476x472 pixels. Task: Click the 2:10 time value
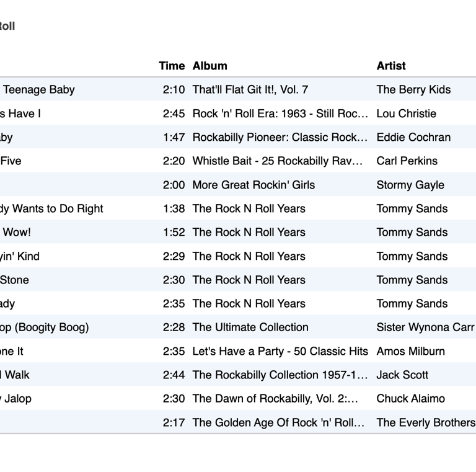174,89
